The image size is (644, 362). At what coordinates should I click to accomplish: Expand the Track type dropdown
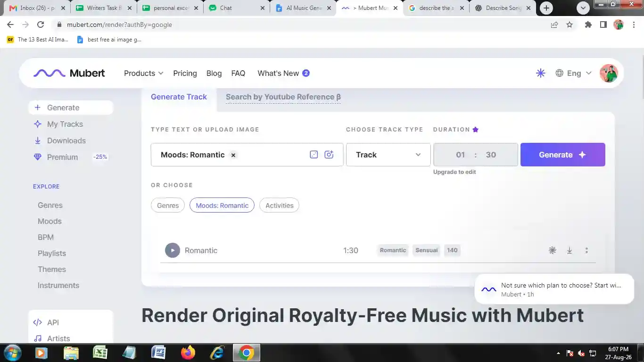(388, 155)
